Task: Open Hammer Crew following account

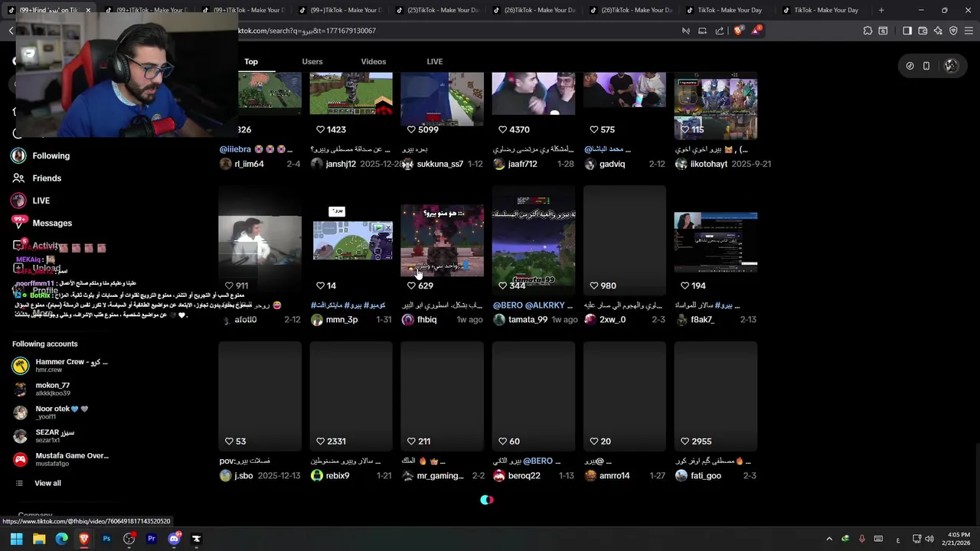Action: point(60,365)
